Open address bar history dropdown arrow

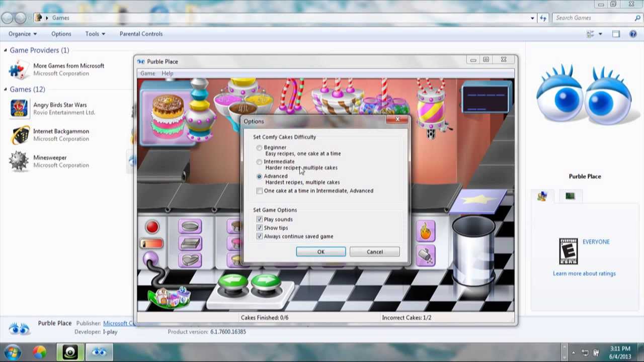point(532,18)
